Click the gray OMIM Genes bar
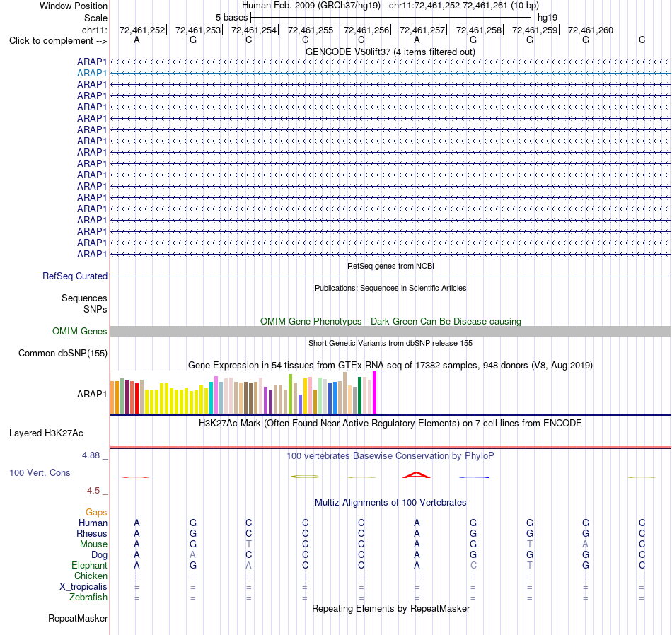The width and height of the screenshot is (672, 635). 390,331
